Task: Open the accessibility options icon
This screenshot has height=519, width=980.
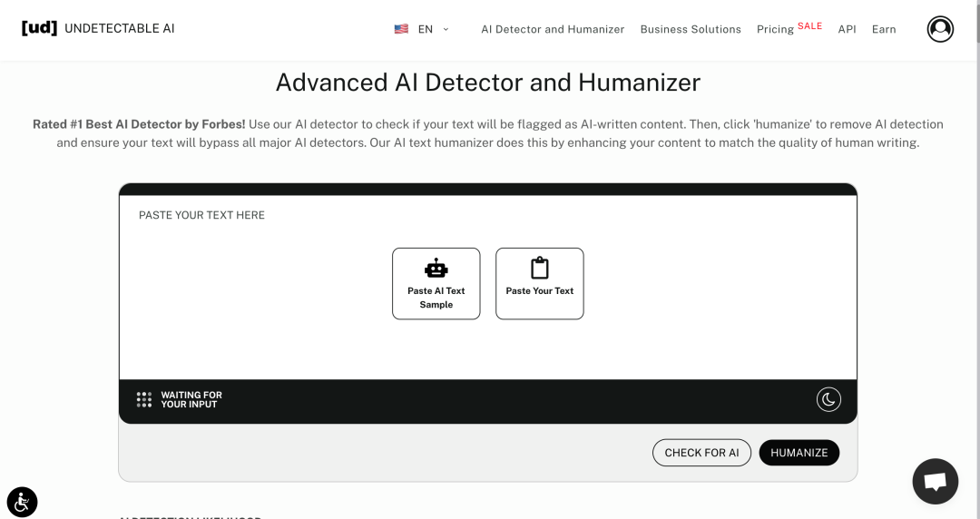Action: tap(22, 502)
